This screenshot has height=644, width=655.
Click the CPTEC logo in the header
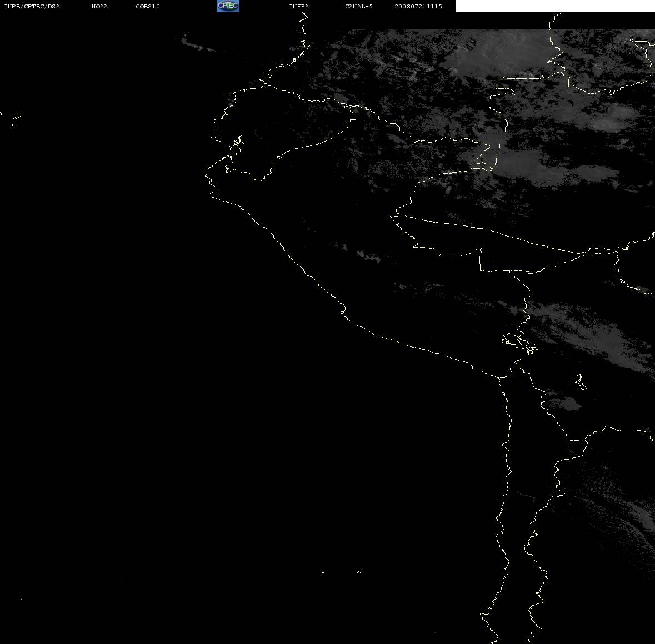tap(228, 6)
